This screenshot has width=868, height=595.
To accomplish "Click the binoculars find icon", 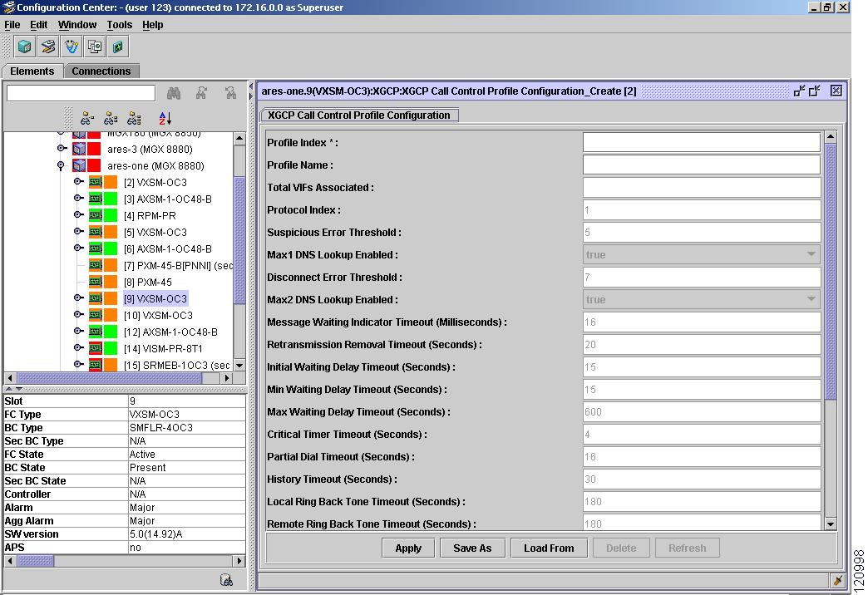I will click(174, 93).
